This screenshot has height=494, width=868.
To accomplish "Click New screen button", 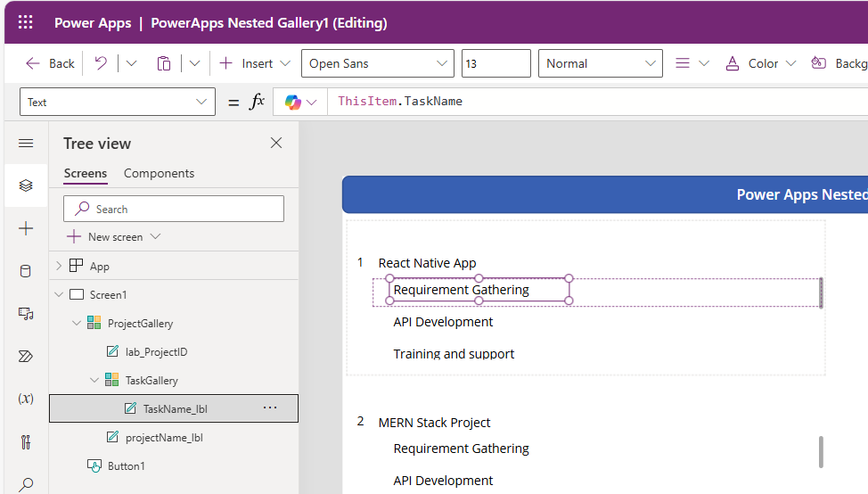I will coord(105,237).
